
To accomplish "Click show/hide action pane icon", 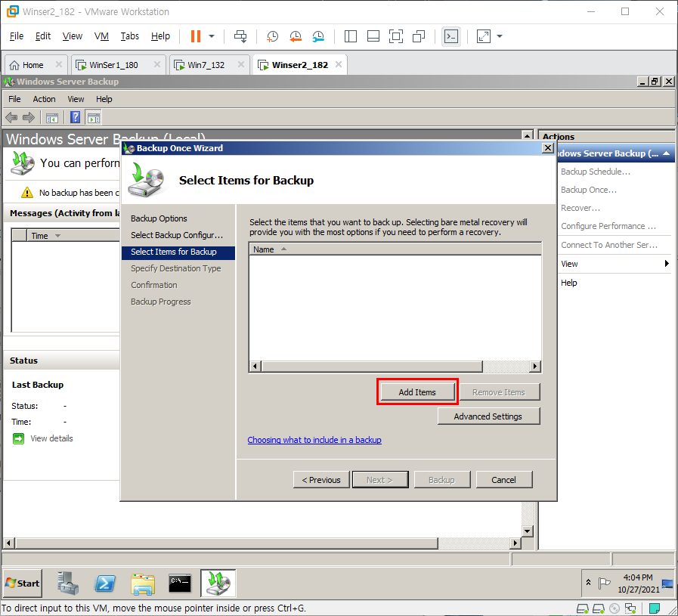I will (94, 117).
